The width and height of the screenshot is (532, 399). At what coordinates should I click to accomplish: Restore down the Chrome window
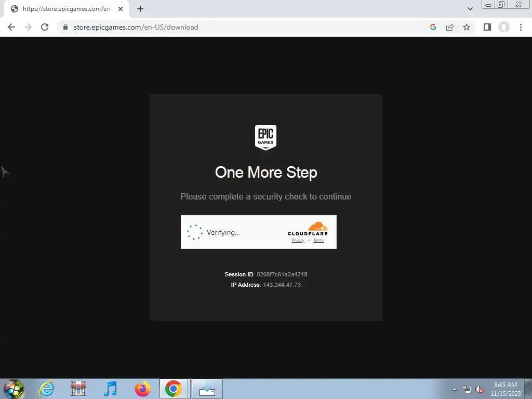point(501,5)
